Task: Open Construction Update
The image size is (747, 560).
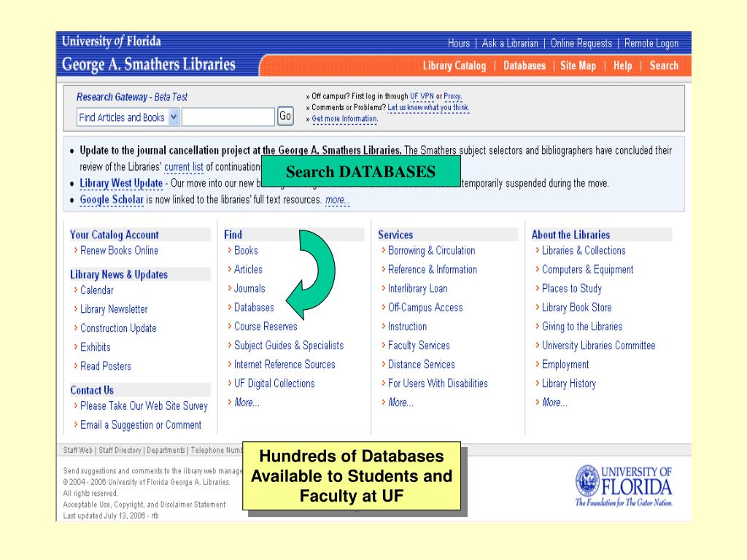Action: click(x=118, y=329)
